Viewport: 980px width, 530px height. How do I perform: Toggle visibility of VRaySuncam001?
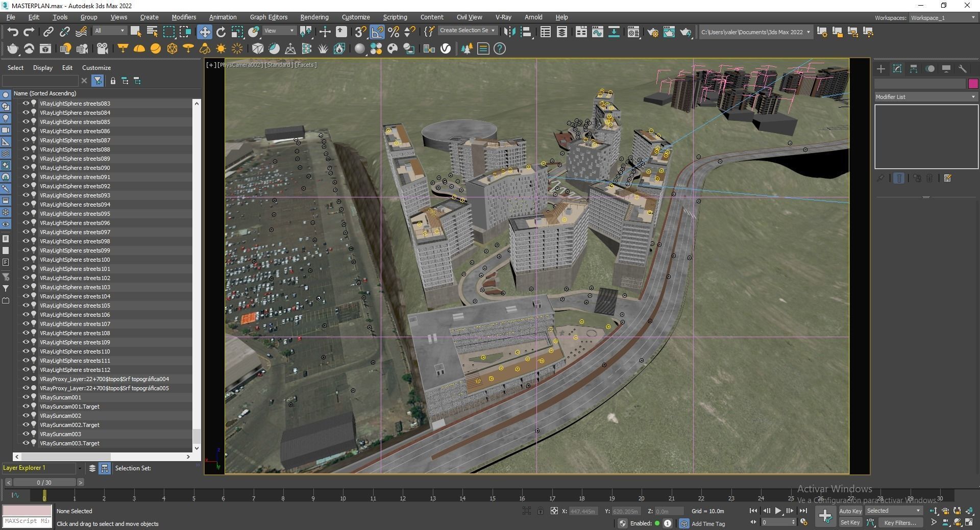pyautogui.click(x=26, y=397)
